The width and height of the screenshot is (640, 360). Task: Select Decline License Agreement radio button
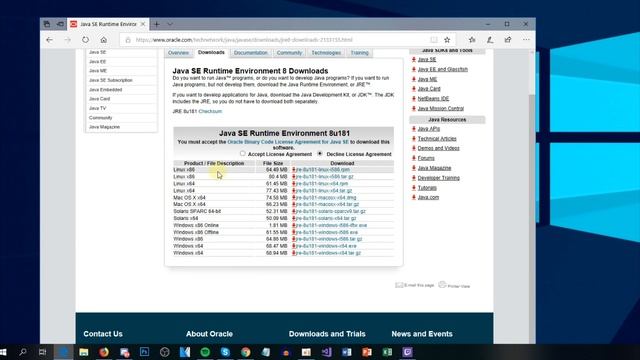point(320,153)
